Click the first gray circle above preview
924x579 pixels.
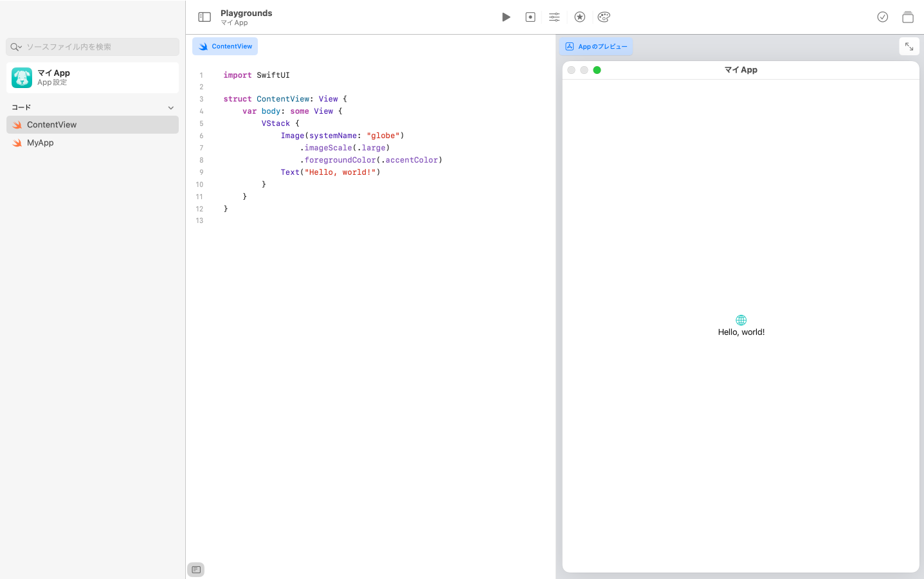click(x=571, y=70)
